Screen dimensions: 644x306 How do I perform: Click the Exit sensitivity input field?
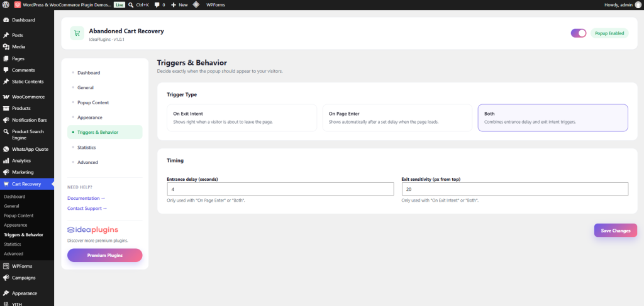pos(515,189)
